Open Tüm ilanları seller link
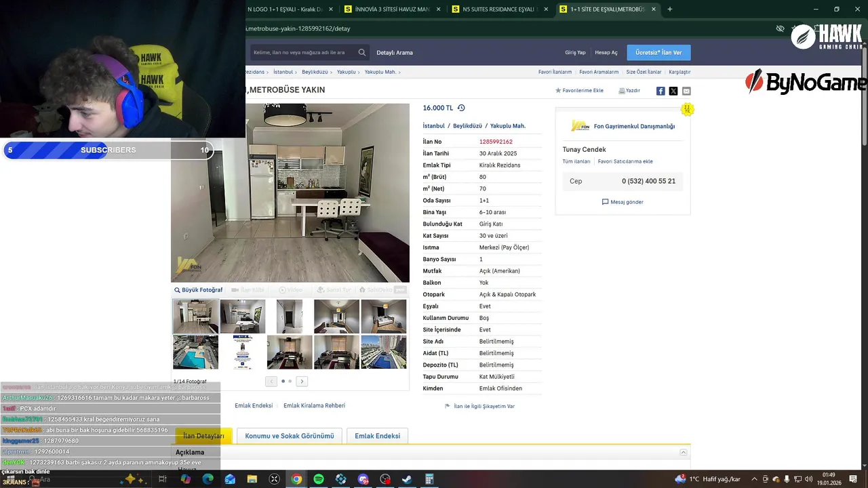This screenshot has height=488, width=868. (x=576, y=161)
